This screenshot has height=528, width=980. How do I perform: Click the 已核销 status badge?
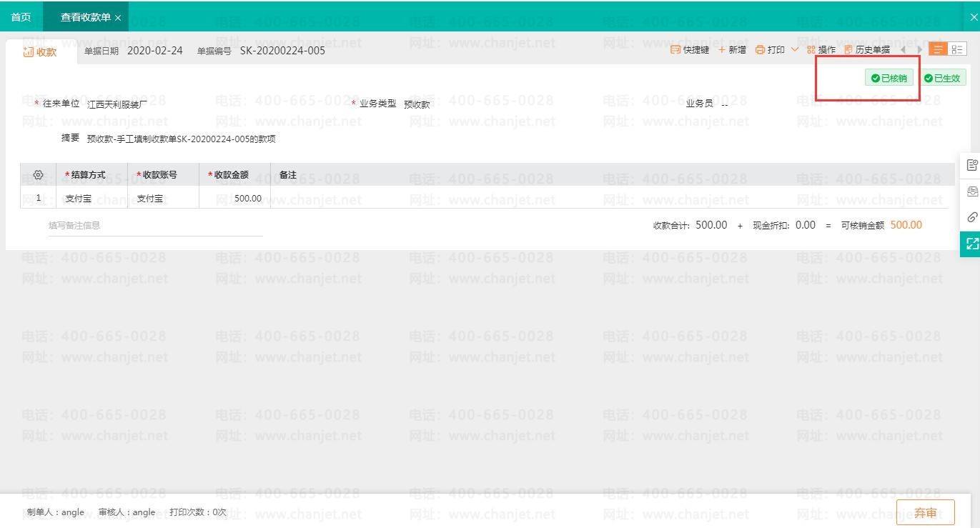pos(889,78)
